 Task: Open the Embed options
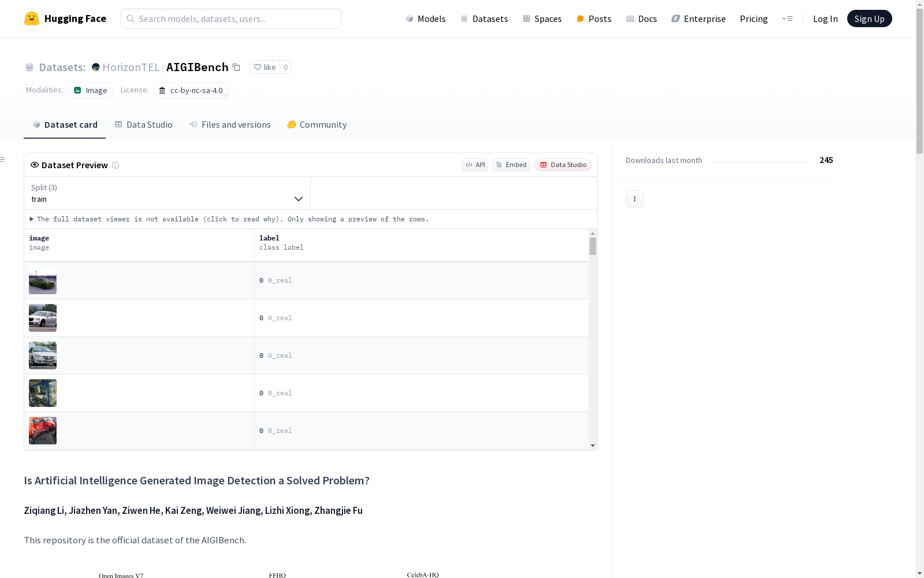[x=511, y=165]
